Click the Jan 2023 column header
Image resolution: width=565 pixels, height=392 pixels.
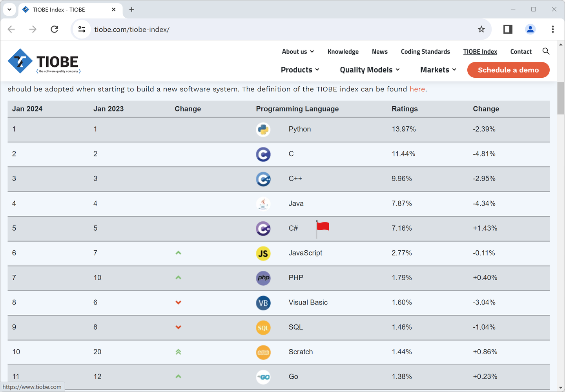tap(108, 109)
